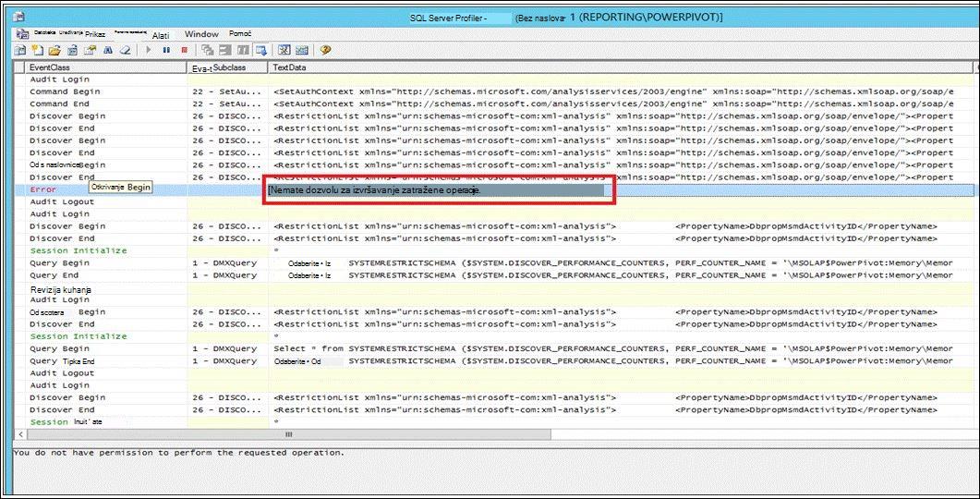Image resolution: width=980 pixels, height=499 pixels.
Task: Click the Open Trace Table icon
Action: click(x=72, y=50)
